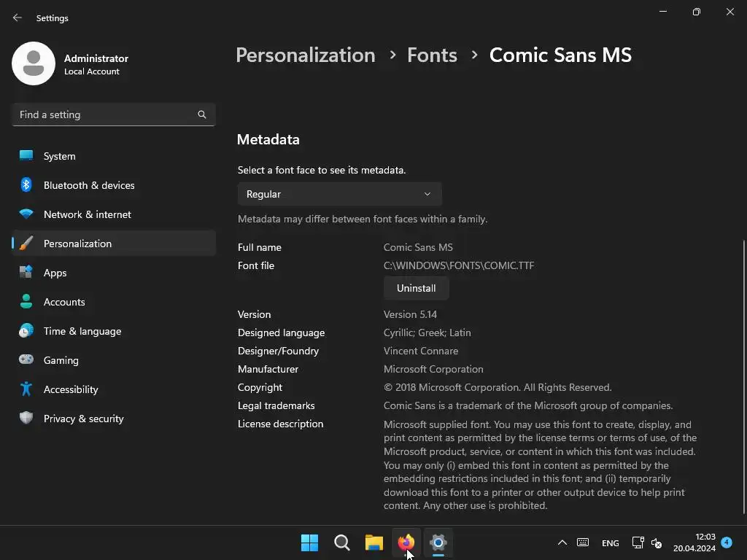This screenshot has height=560, width=747.
Task: Open Accessibility settings category
Action: pos(114,389)
